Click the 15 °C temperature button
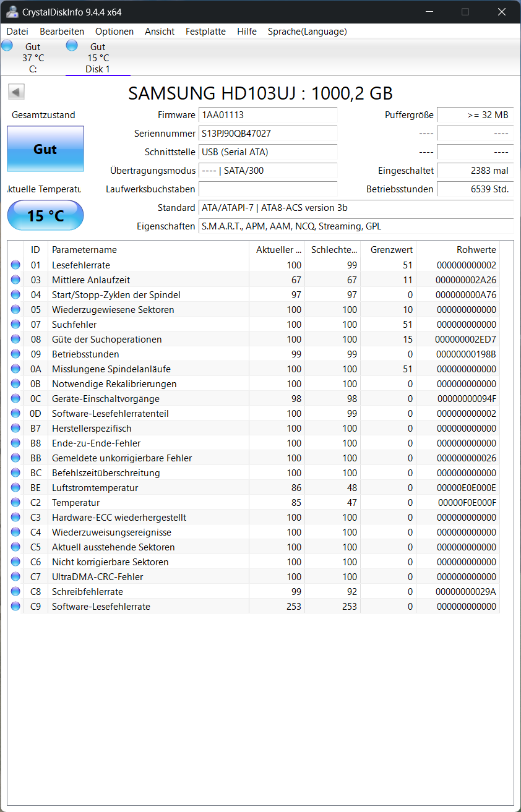The width and height of the screenshot is (521, 812). click(45, 216)
